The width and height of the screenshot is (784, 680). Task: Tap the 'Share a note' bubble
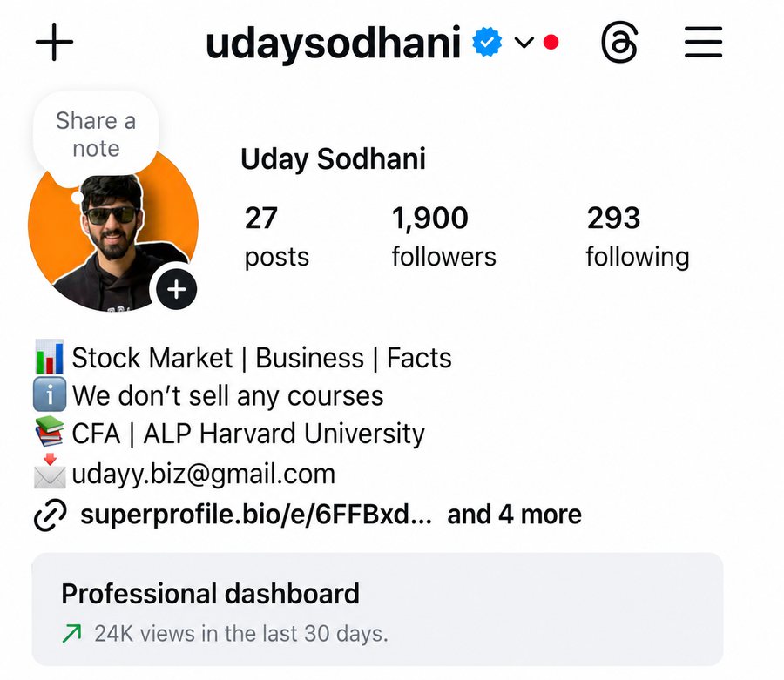point(96,134)
